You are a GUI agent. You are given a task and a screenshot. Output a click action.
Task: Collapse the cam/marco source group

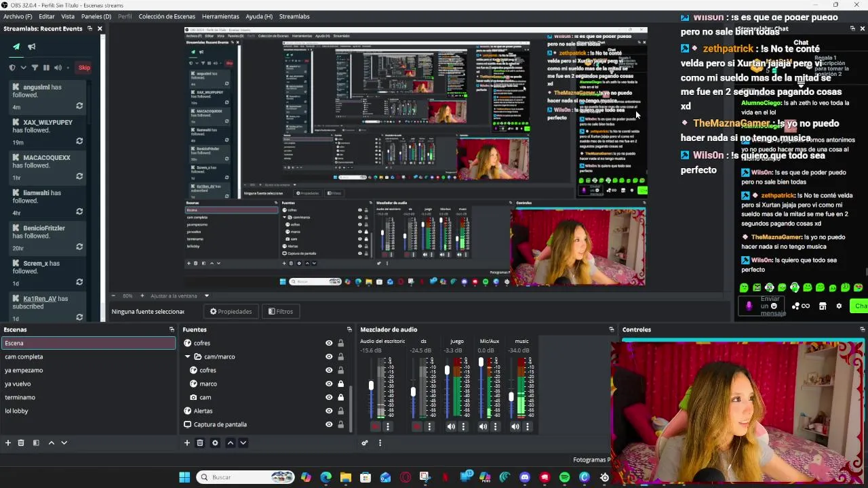[188, 357]
